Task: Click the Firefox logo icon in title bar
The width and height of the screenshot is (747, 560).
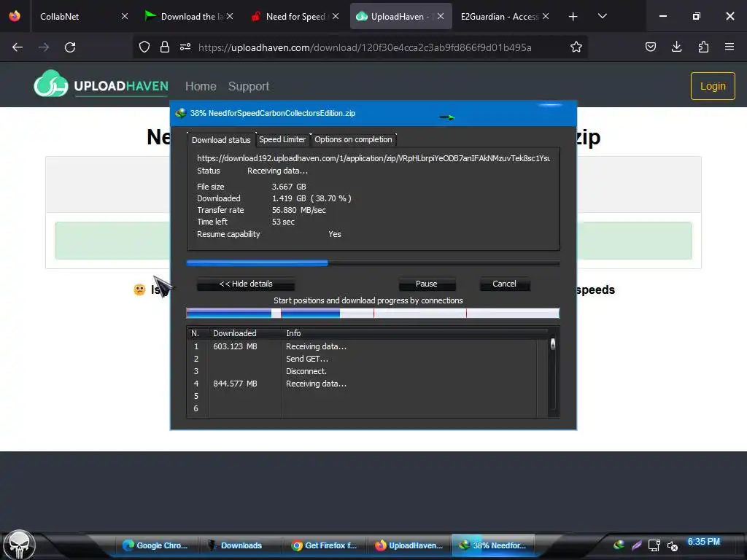Action: coord(15,16)
